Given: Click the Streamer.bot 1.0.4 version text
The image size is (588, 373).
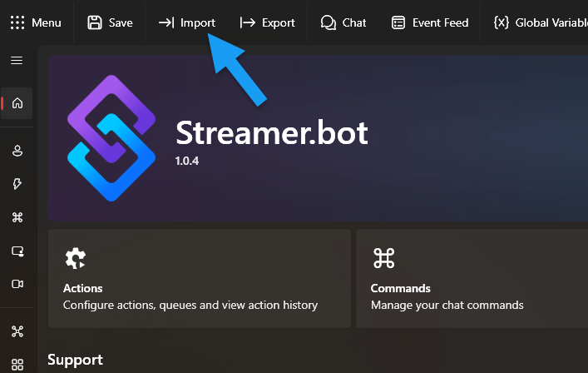Looking at the screenshot, I should (187, 161).
